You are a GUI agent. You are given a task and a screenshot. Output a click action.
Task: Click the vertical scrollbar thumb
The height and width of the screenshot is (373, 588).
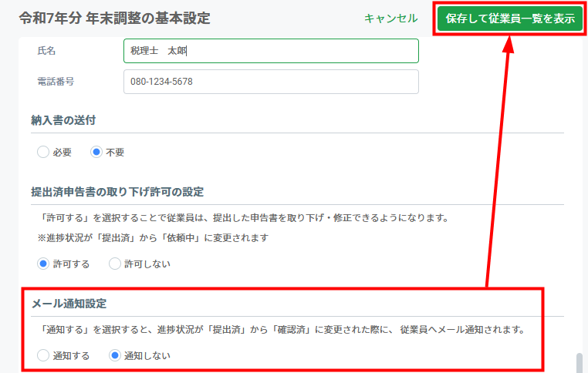pos(580,362)
